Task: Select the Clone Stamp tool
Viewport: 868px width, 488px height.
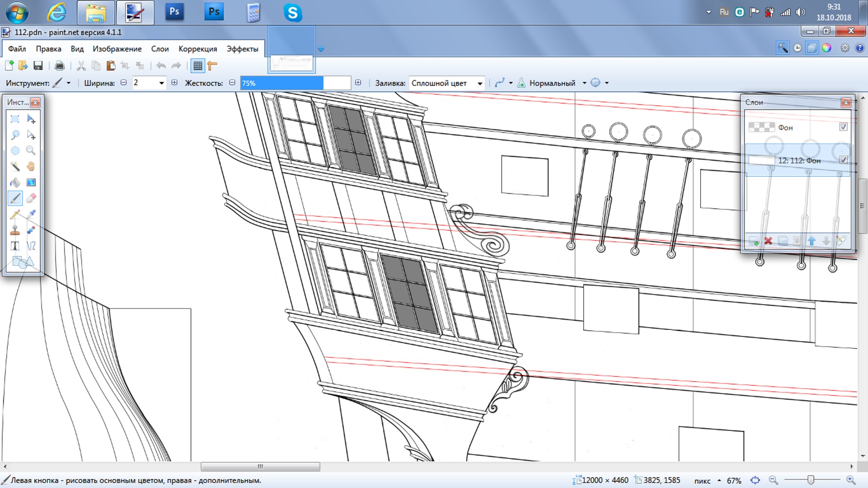Action: coord(15,230)
